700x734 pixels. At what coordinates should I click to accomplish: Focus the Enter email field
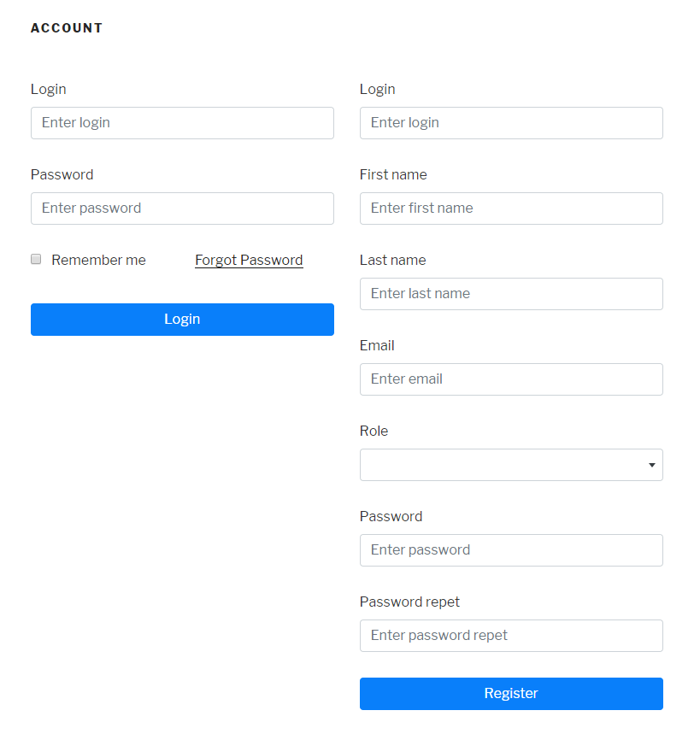pyautogui.click(x=511, y=379)
